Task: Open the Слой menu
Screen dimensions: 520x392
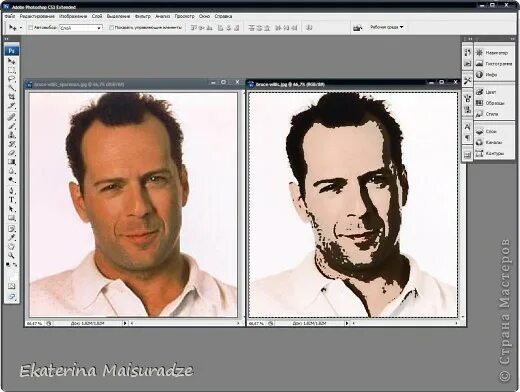Action: 97,16
